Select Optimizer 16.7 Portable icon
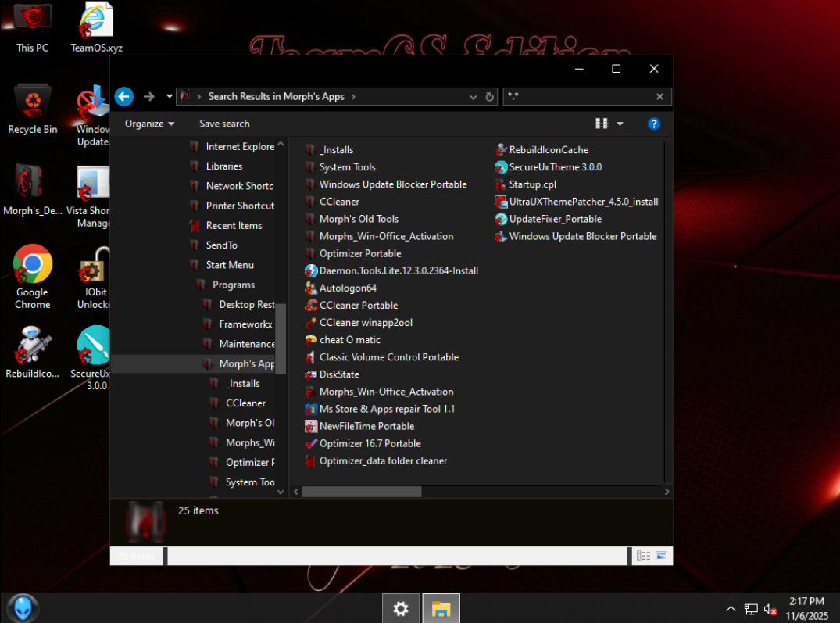The width and height of the screenshot is (840, 623). click(x=311, y=443)
